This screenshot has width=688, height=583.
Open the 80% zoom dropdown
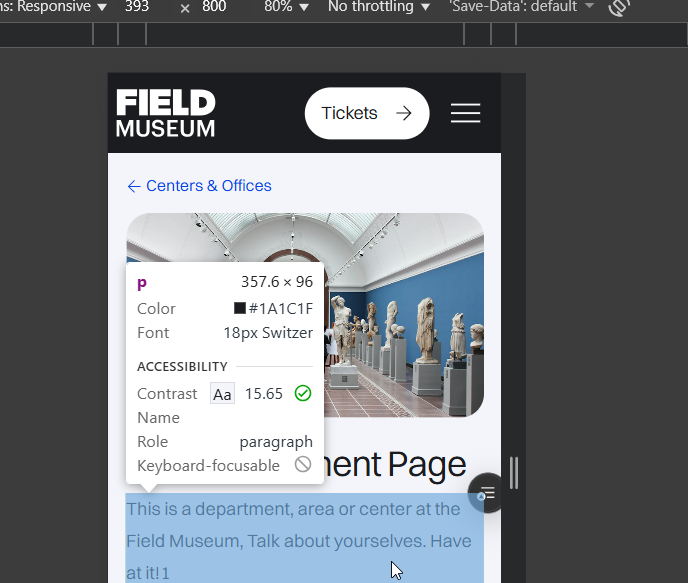click(x=285, y=7)
